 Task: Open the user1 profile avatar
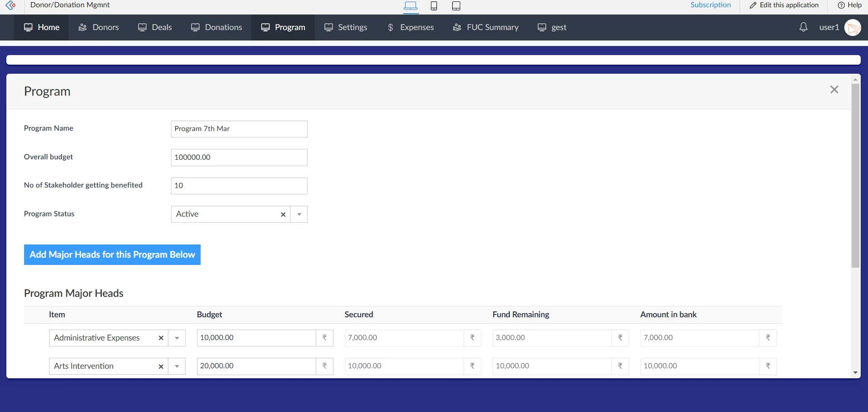[x=853, y=28]
